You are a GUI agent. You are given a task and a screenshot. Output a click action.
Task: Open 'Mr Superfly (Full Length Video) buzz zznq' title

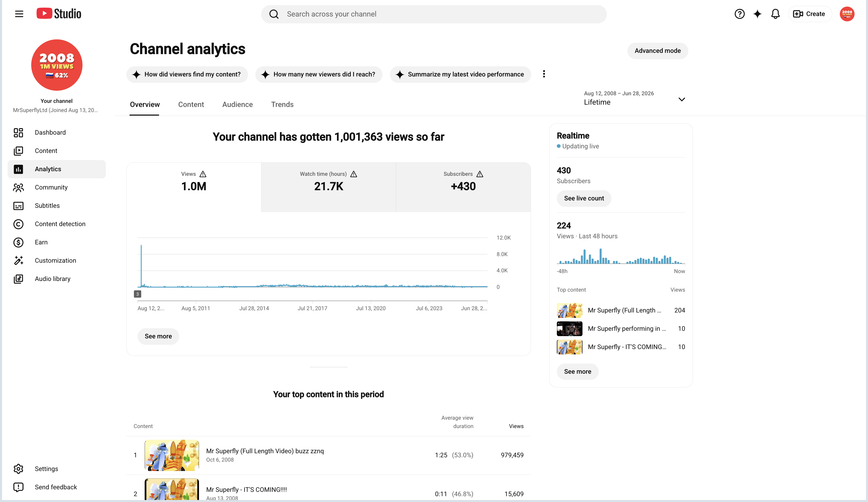point(265,451)
